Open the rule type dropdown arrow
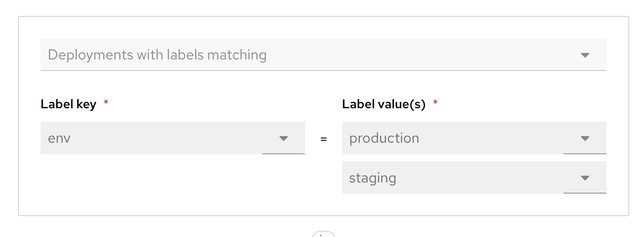The height and width of the screenshot is (237, 644). coord(585,55)
